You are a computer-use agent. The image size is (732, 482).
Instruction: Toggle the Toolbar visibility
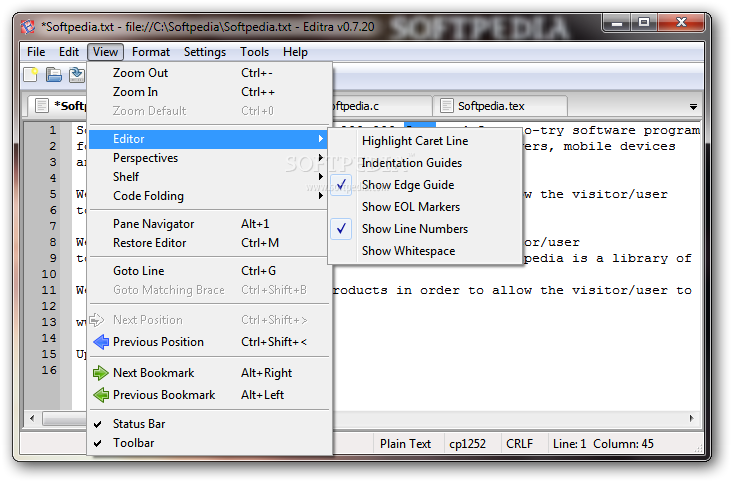209,443
